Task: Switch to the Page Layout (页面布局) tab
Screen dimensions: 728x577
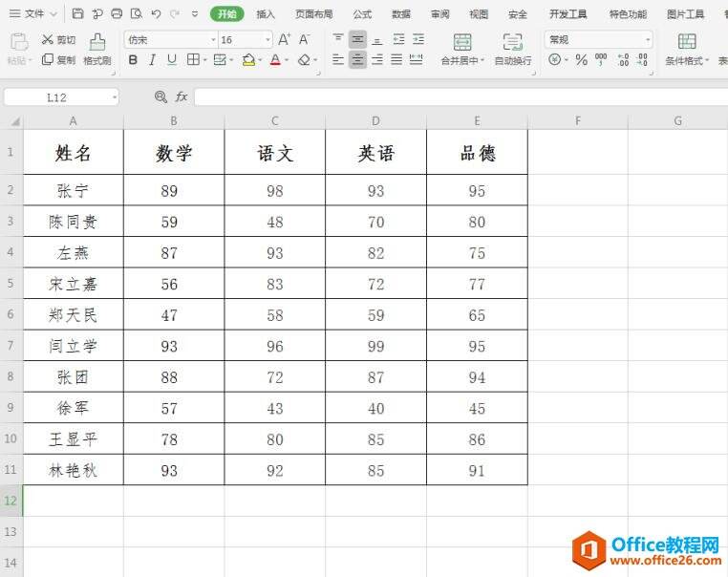Action: click(x=314, y=14)
